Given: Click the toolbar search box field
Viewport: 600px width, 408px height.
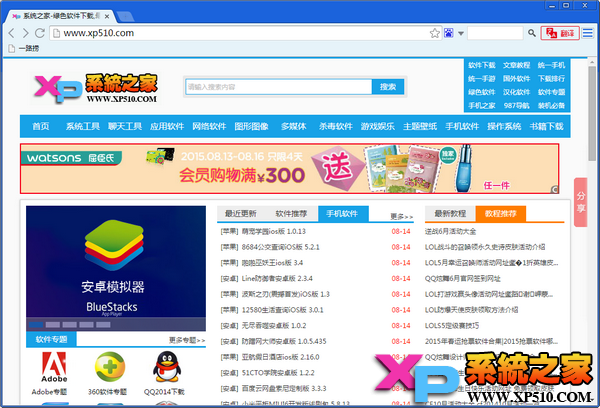Looking at the screenshot, I should coord(495,33).
